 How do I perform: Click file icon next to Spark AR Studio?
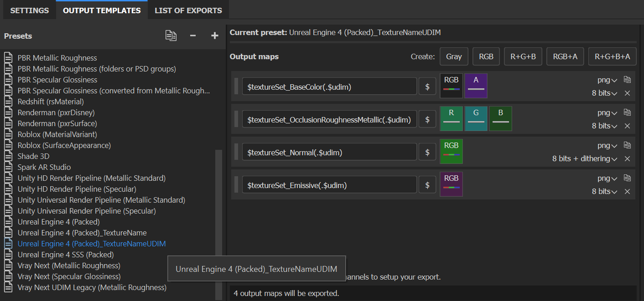[x=9, y=167]
